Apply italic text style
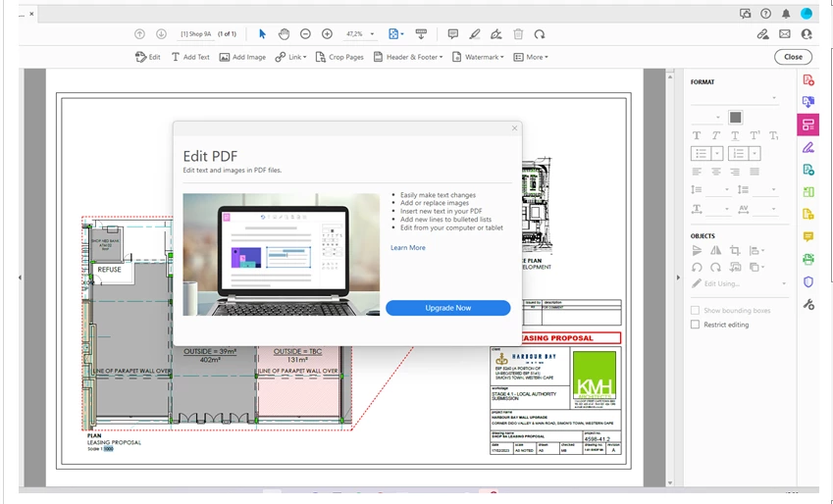The height and width of the screenshot is (504, 833). [x=716, y=135]
